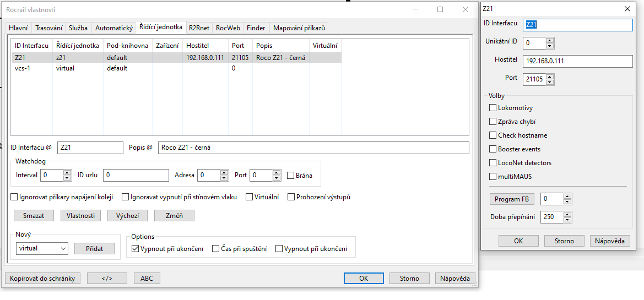
Task: Increase Watchdog Interval spinner
Action: (x=67, y=173)
